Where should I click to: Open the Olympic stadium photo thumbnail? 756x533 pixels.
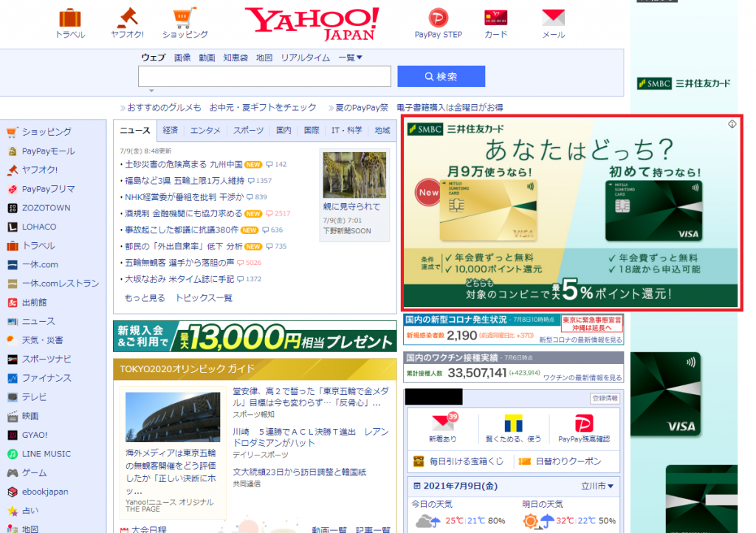coord(173,417)
